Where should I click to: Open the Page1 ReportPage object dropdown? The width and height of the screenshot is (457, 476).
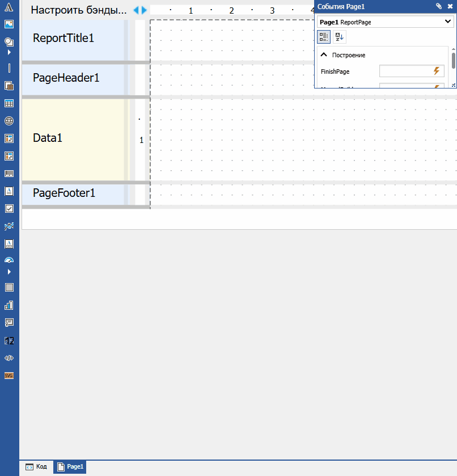448,22
